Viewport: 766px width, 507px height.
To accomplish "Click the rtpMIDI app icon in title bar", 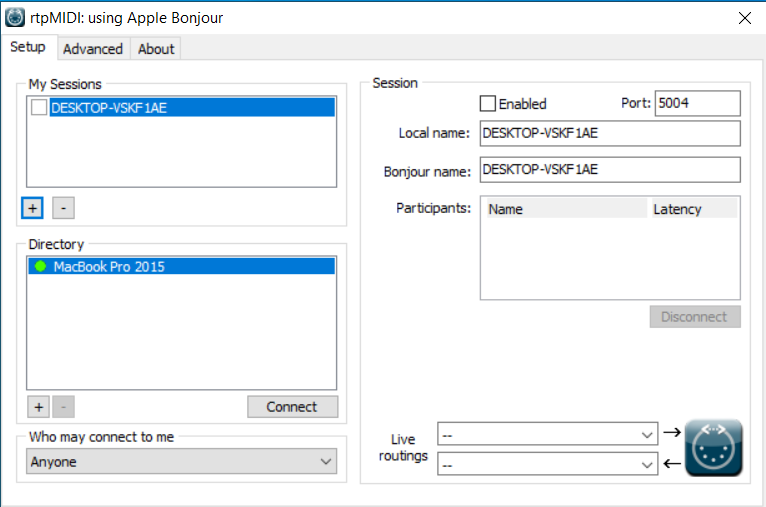I will [15, 18].
